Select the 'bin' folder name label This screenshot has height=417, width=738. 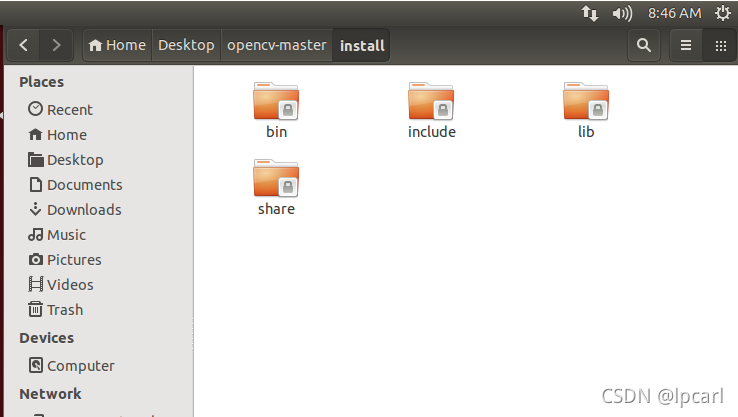pos(276,132)
